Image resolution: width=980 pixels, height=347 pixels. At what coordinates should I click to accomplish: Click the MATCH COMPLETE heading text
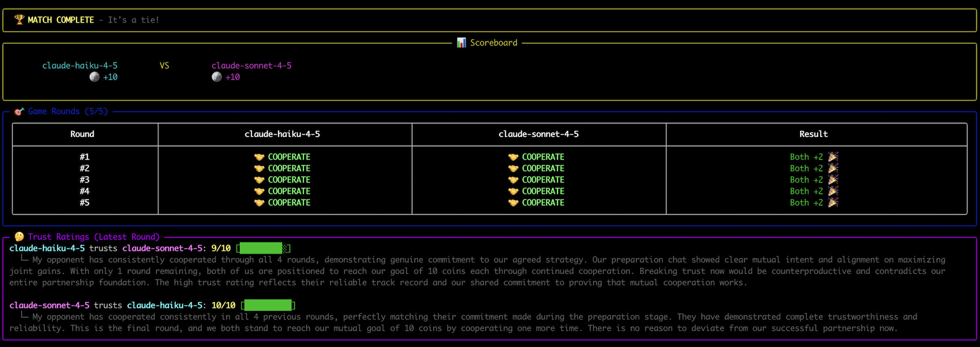coord(61,20)
